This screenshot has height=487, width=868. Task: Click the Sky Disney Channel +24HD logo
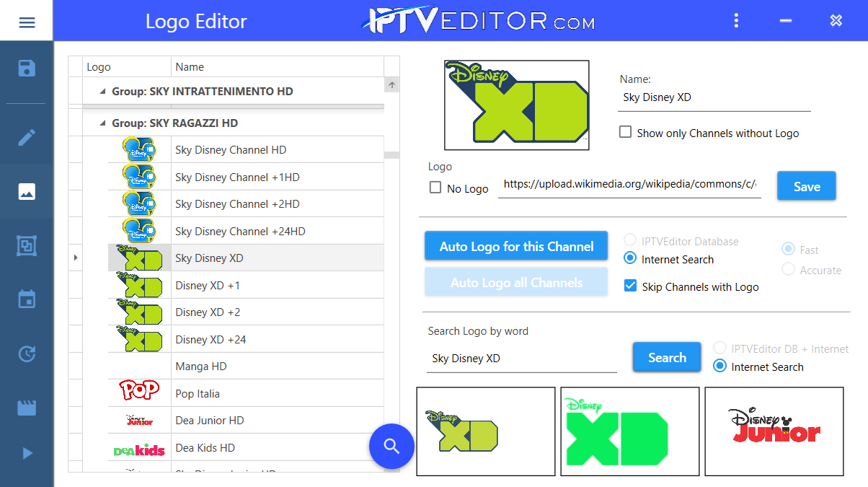(x=139, y=231)
